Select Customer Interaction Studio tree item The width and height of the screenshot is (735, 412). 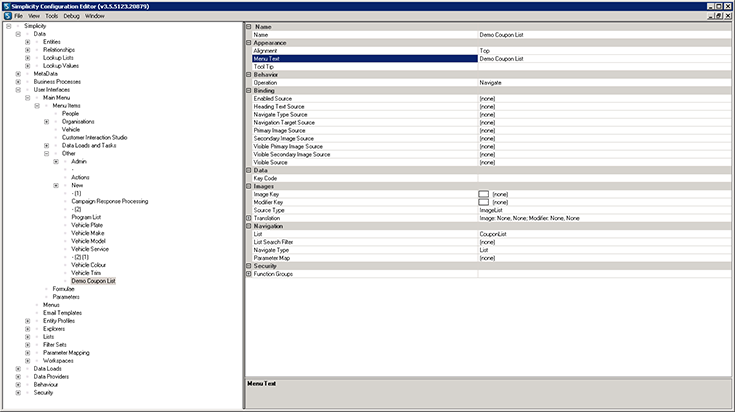[x=95, y=138]
